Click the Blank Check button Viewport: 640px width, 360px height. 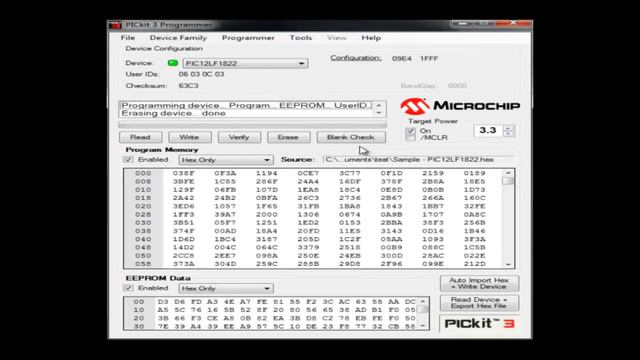(x=351, y=137)
